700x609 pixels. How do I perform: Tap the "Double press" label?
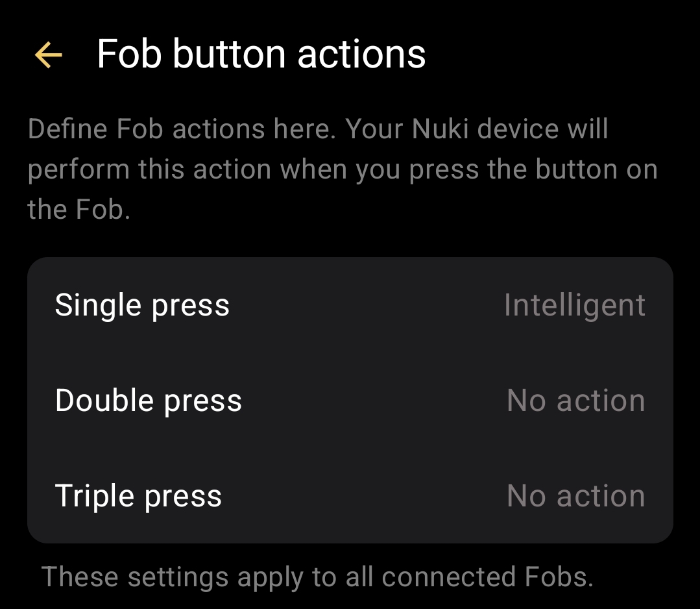(x=148, y=401)
